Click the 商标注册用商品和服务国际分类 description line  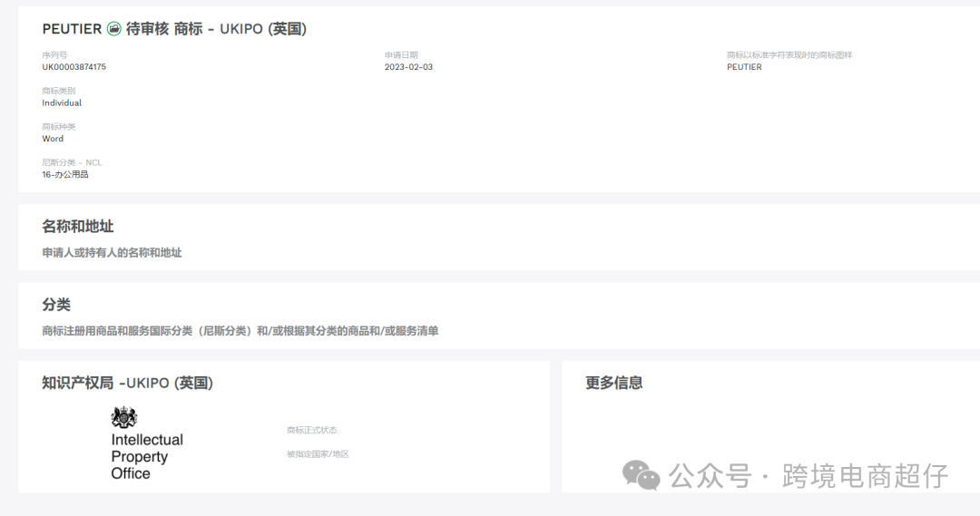click(x=240, y=331)
